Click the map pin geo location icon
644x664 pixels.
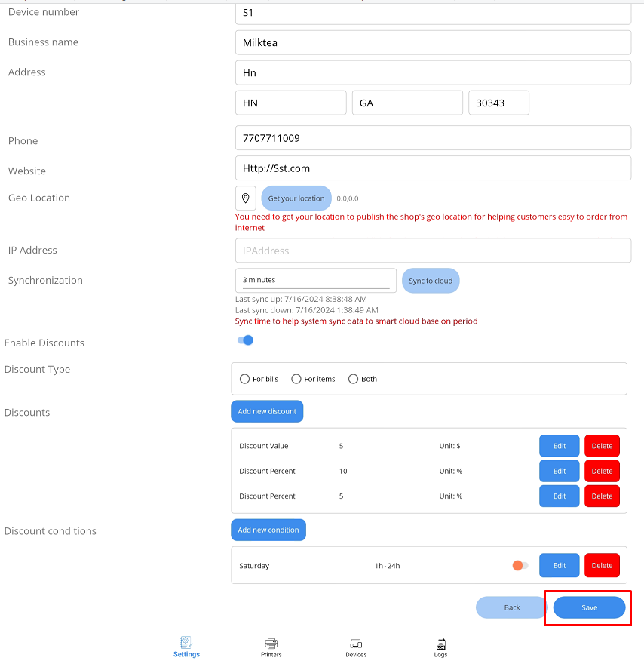coord(245,198)
